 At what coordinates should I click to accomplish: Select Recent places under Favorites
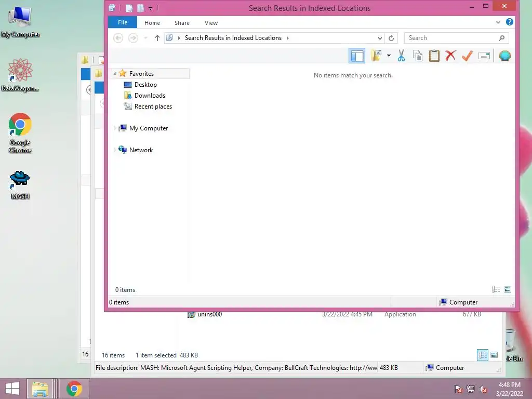coord(153,106)
